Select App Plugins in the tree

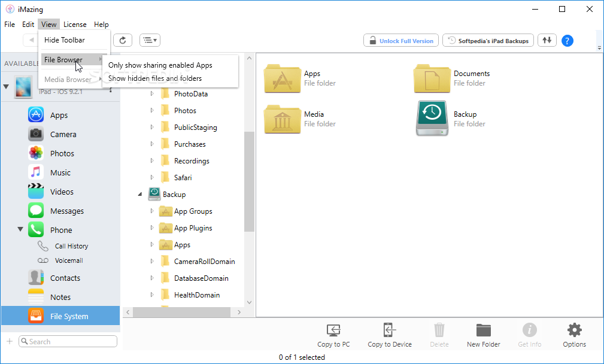(x=193, y=228)
